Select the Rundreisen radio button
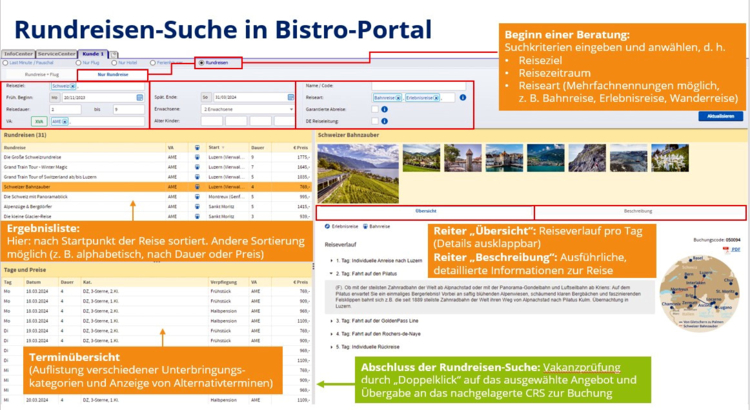 (201, 63)
